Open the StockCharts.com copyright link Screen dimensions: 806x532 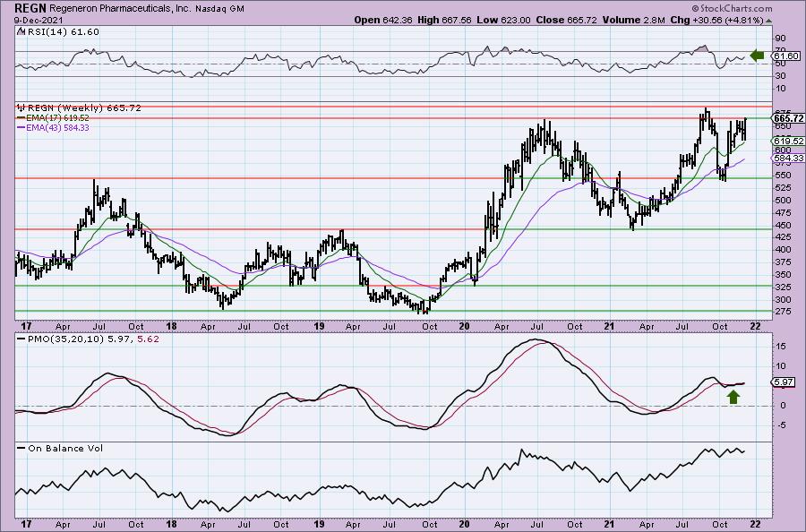point(732,8)
